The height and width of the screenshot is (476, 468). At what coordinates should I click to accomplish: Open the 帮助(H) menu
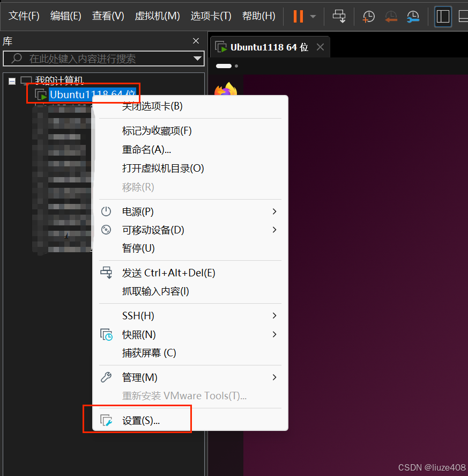click(x=259, y=16)
